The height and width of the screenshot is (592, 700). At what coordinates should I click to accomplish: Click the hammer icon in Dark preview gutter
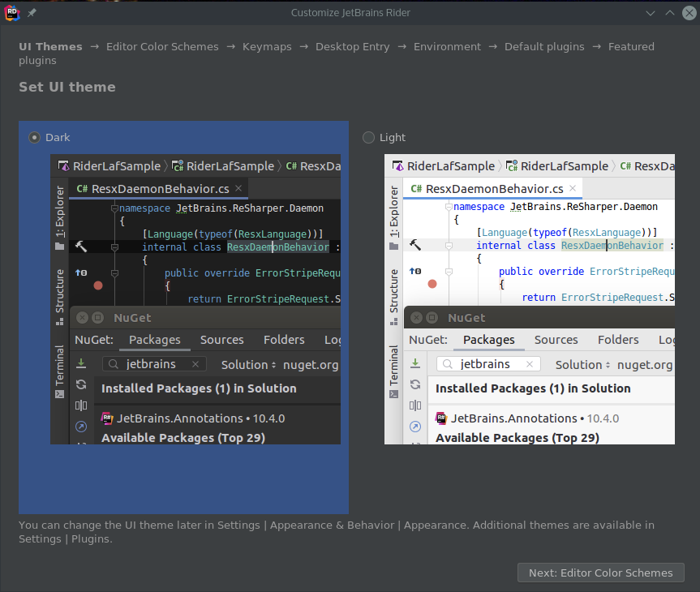[81, 246]
